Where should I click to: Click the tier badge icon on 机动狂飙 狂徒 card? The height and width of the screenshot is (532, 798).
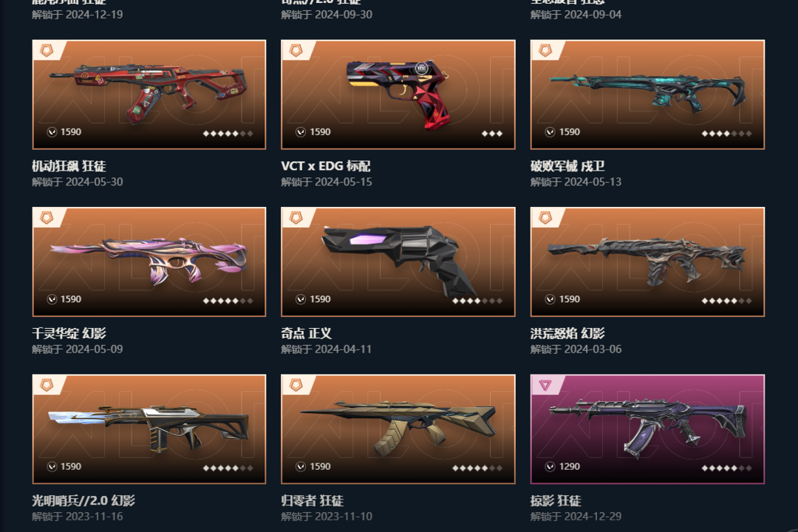[47, 50]
